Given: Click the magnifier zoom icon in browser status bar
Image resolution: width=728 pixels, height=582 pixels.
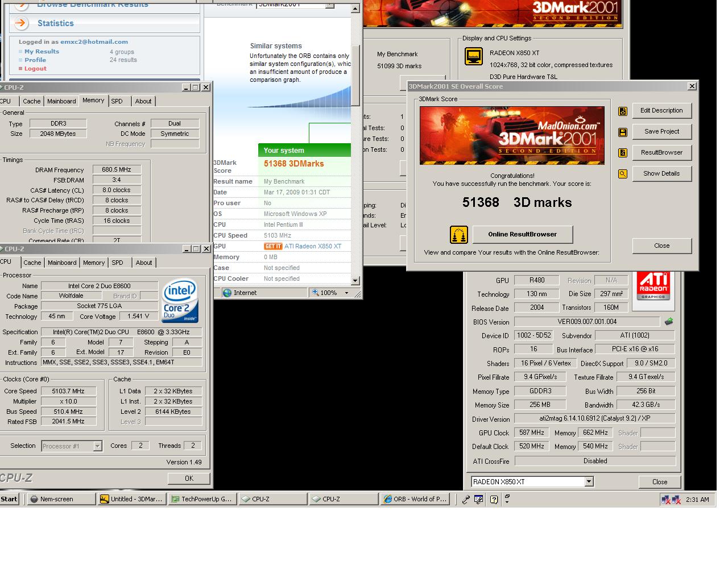Looking at the screenshot, I should 315,293.
